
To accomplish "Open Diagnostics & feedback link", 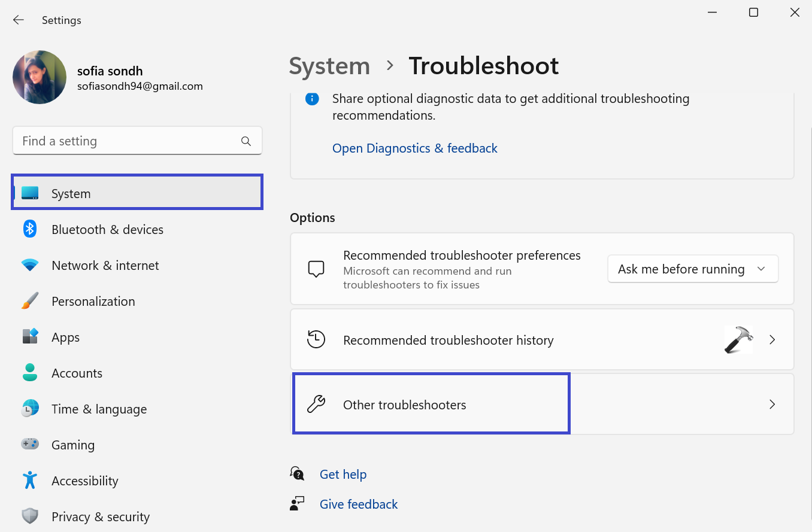I will [x=414, y=148].
